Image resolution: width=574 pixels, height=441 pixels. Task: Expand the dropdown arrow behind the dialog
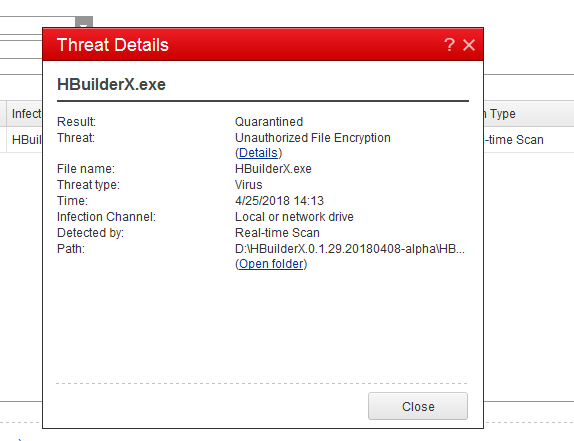point(84,22)
